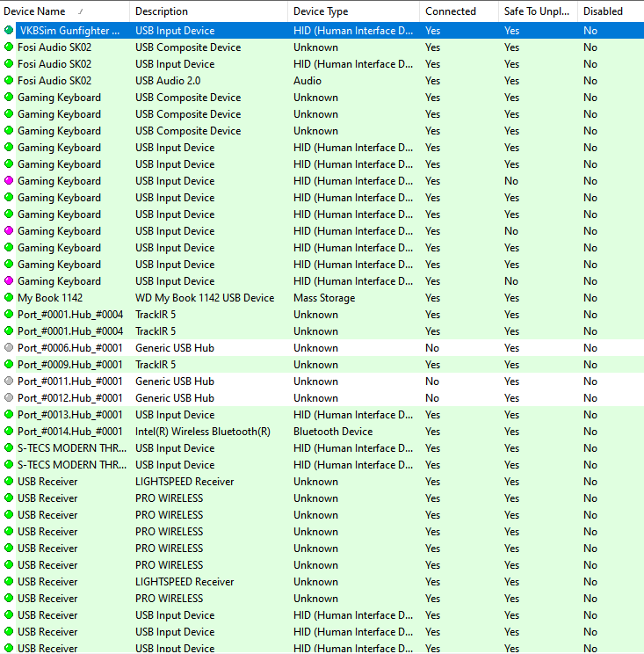Click the status icon of the Fosi Audio USB Composite Device row
The height and width of the screenshot is (654, 644).
pos(9,47)
